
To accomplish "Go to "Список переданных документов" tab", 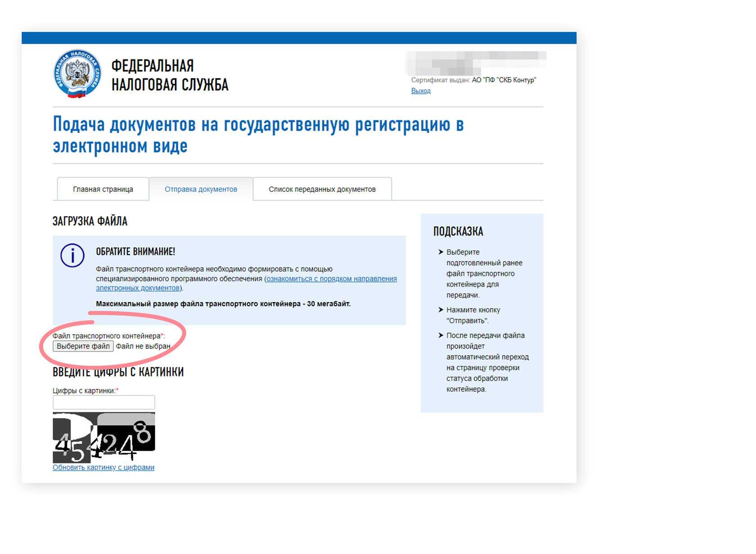I will (322, 189).
